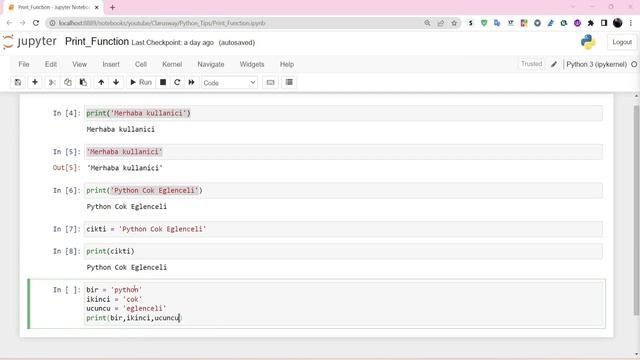Move selected cell down arrow
Screen dimensions: 640x360
[116, 82]
